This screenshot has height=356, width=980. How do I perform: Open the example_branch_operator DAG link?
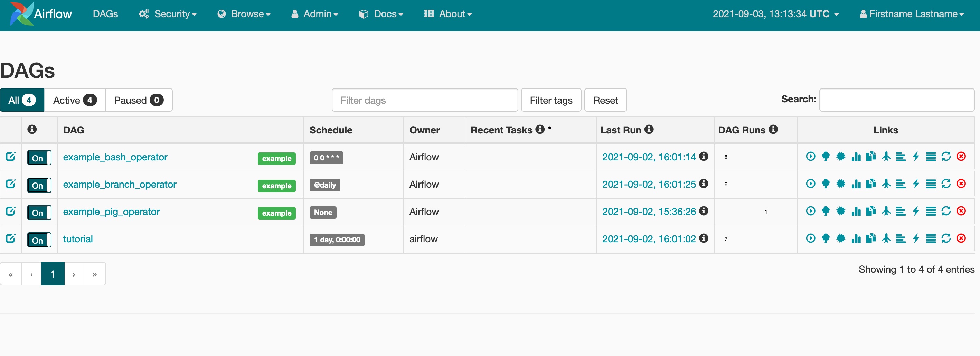point(120,185)
